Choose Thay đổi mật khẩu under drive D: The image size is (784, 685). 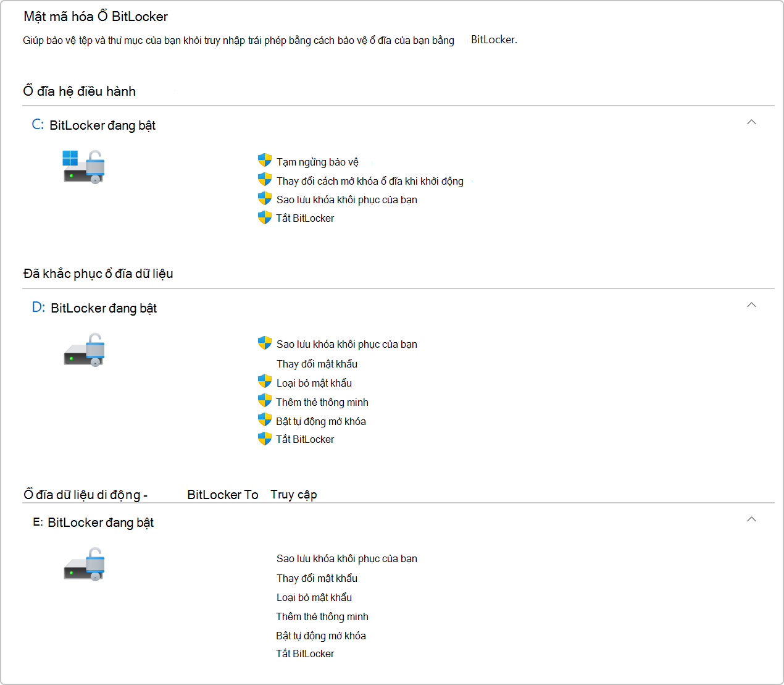pos(317,364)
